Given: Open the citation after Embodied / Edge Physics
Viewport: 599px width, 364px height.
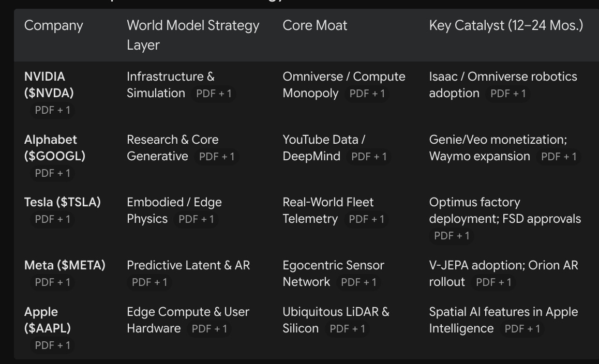Looking at the screenshot, I should (196, 219).
